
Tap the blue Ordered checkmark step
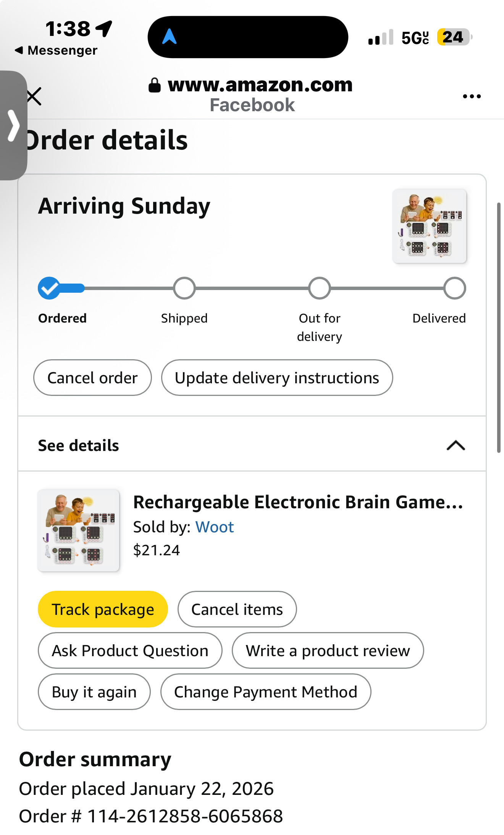click(x=49, y=288)
